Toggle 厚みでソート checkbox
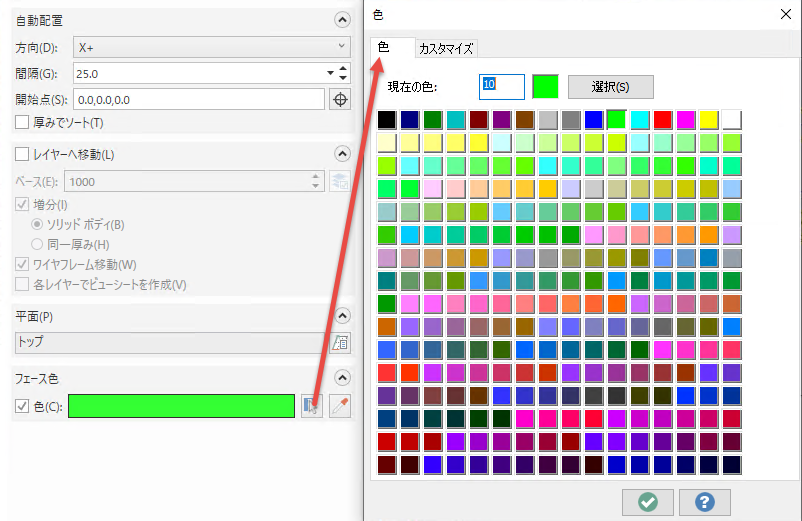 pos(22,123)
